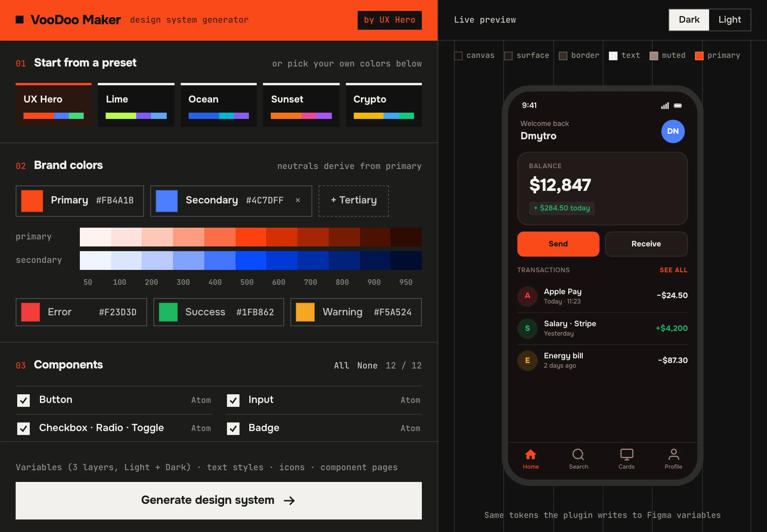767x532 pixels.
Task: Toggle the Checkbox · Radio · Toggle checkbox
Action: coord(23,428)
